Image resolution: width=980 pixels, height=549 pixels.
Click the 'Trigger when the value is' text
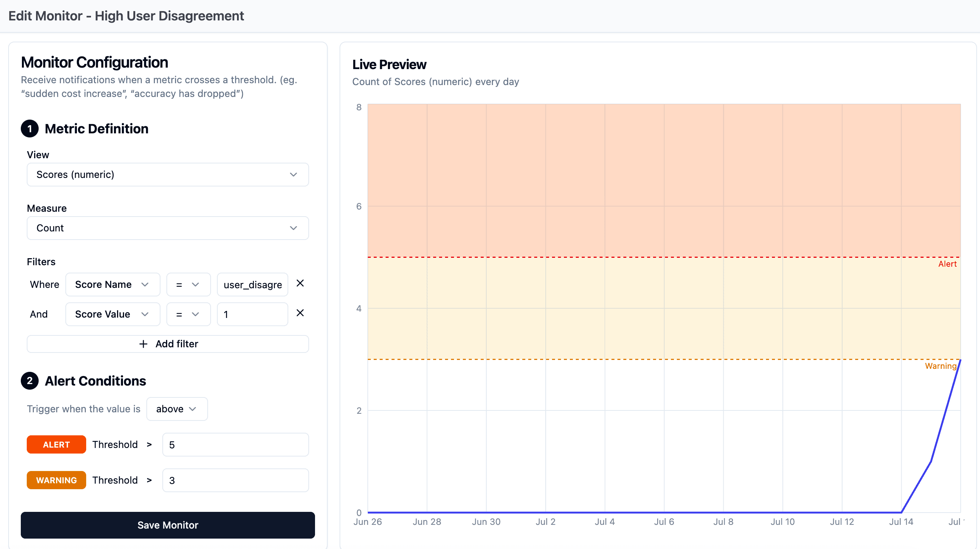coord(83,409)
